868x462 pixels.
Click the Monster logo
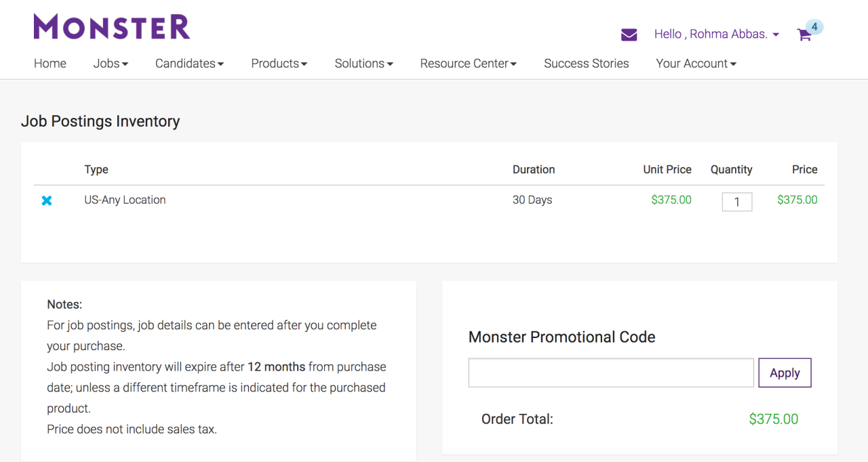tap(111, 26)
